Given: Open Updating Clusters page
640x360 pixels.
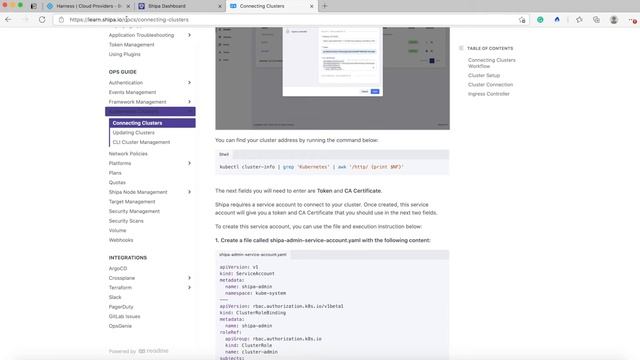Looking at the screenshot, I should 133,133.
